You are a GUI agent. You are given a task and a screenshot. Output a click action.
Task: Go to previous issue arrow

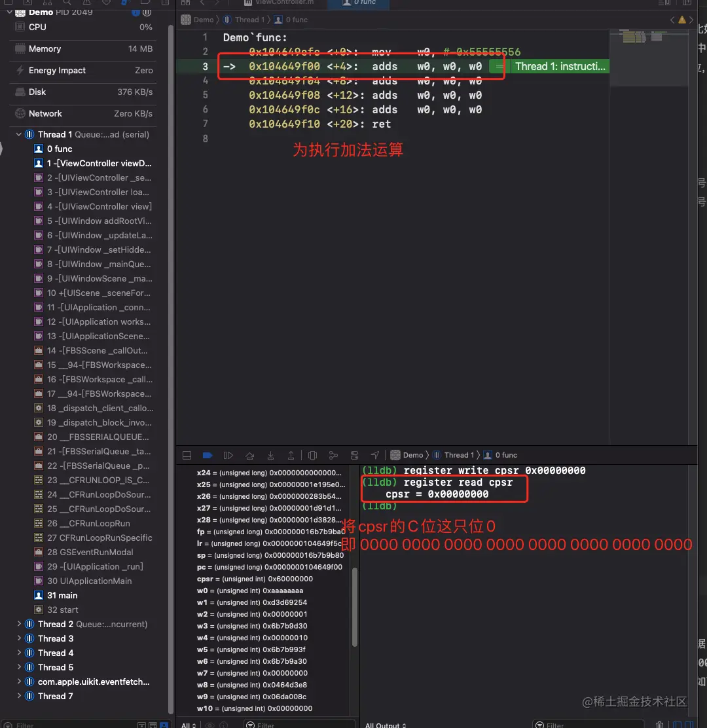pos(672,20)
